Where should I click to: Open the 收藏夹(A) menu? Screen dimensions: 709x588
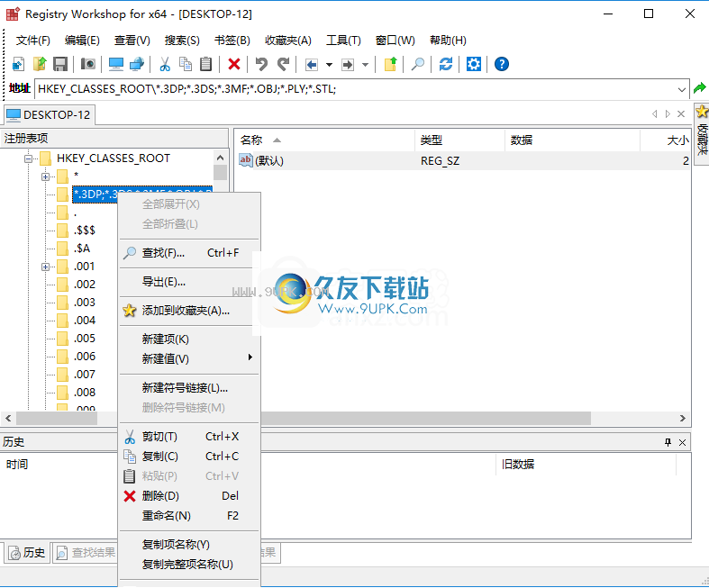288,41
